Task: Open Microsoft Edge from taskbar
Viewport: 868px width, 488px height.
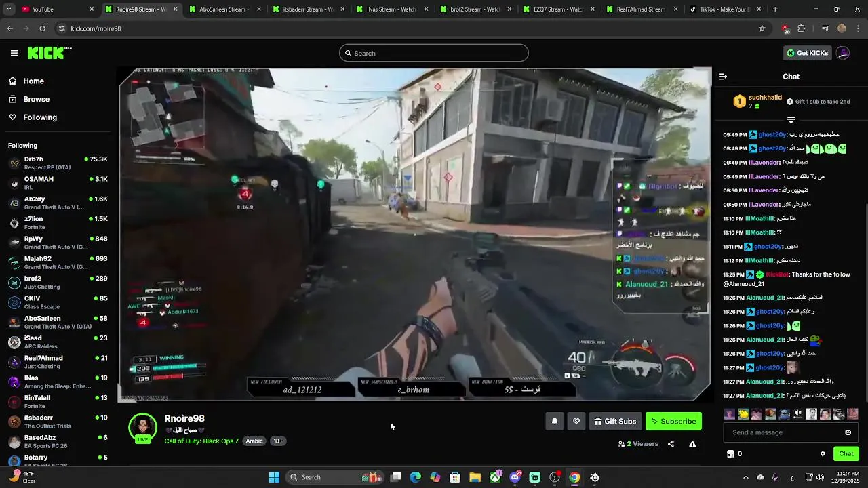Action: [416, 477]
